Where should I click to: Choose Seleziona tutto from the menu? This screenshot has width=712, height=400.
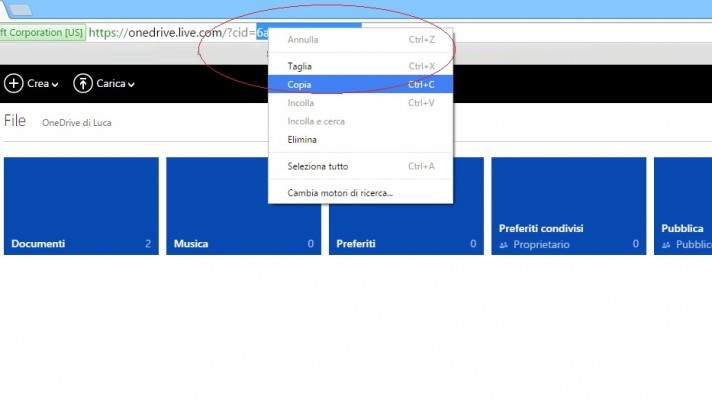(361, 166)
